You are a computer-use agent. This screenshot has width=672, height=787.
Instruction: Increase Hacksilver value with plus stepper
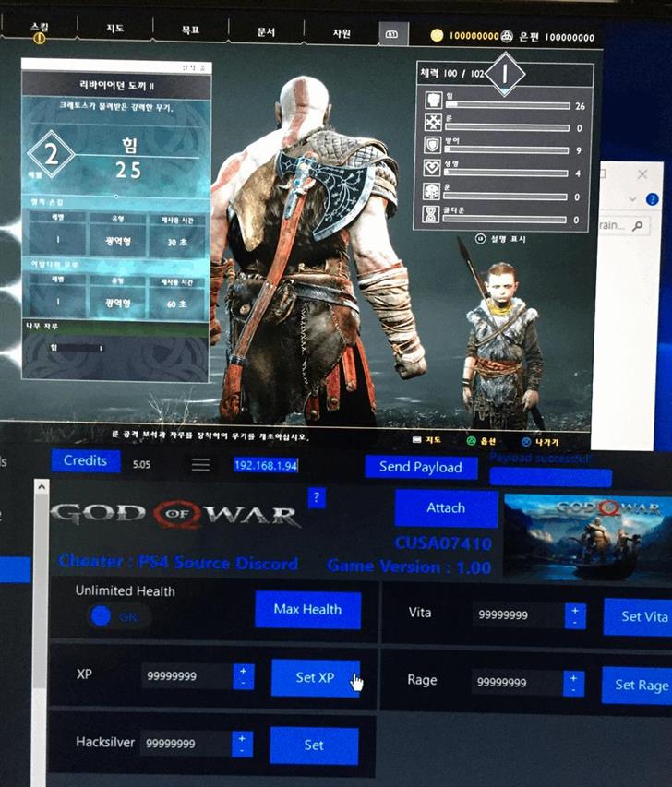point(242,739)
